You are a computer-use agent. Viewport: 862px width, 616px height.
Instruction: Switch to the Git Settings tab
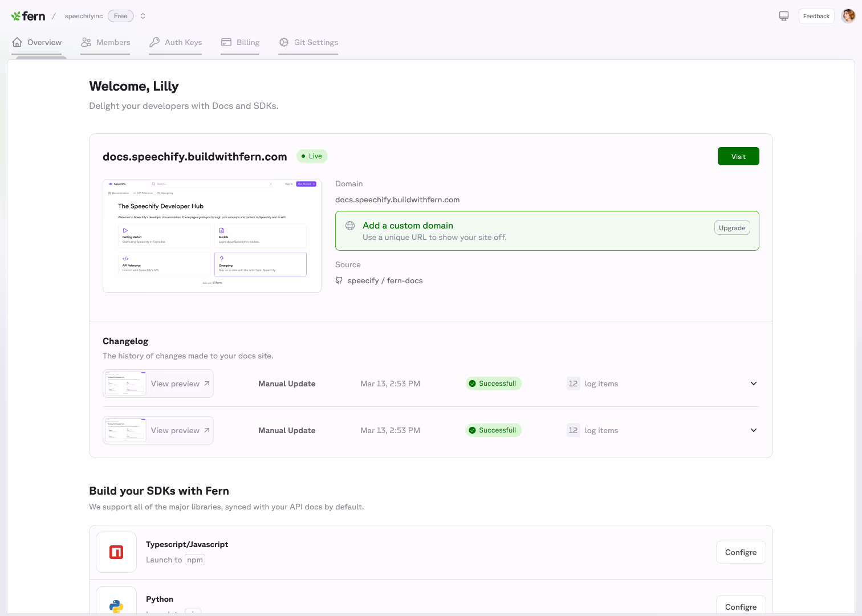coord(308,42)
